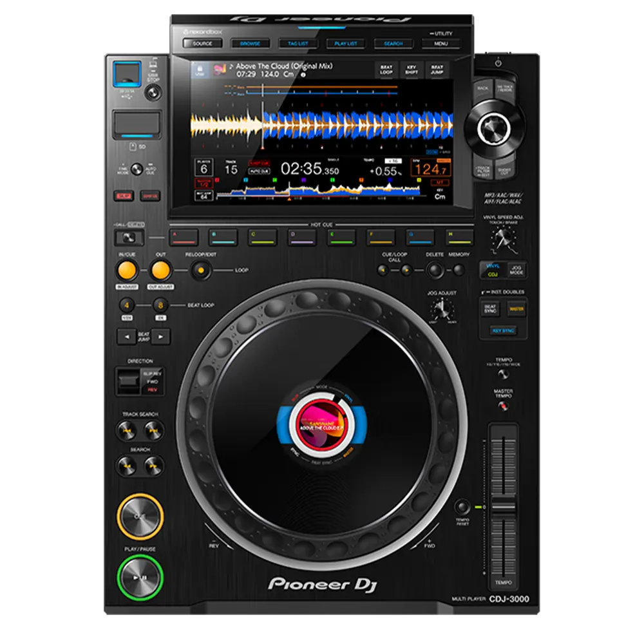The height and width of the screenshot is (644, 644).
Task: Enable the Key Sync button
Action: pyautogui.click(x=503, y=330)
